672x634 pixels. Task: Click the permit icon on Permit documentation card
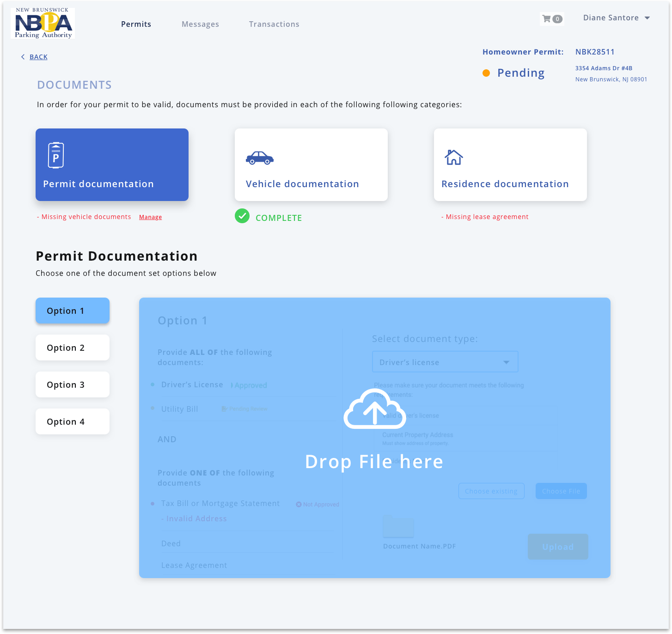(x=55, y=155)
